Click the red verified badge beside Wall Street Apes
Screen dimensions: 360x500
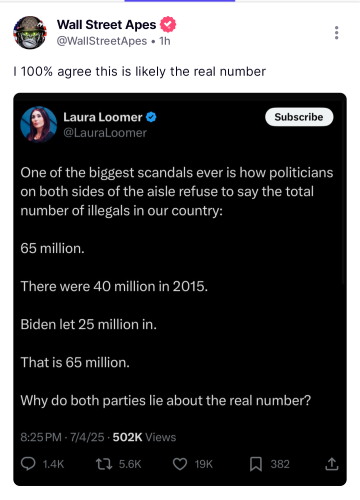coord(168,24)
